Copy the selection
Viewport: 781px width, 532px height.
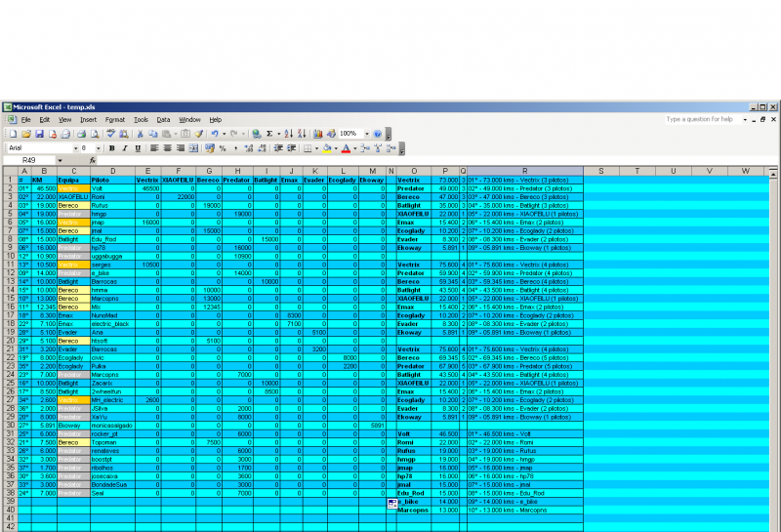click(x=153, y=134)
